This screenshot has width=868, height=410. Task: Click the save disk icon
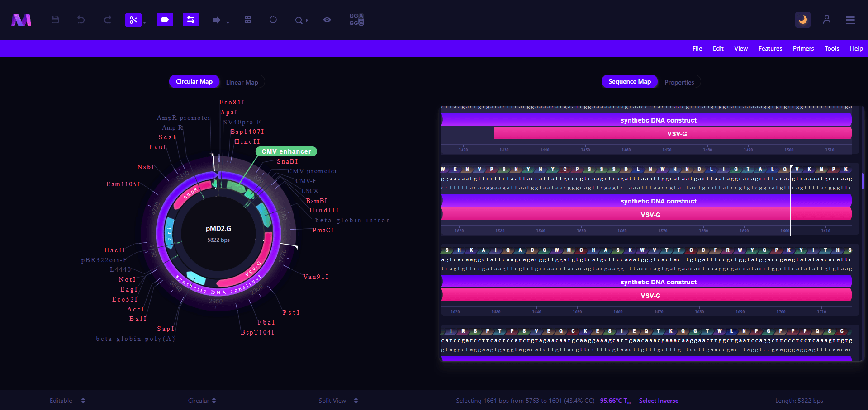coord(55,20)
